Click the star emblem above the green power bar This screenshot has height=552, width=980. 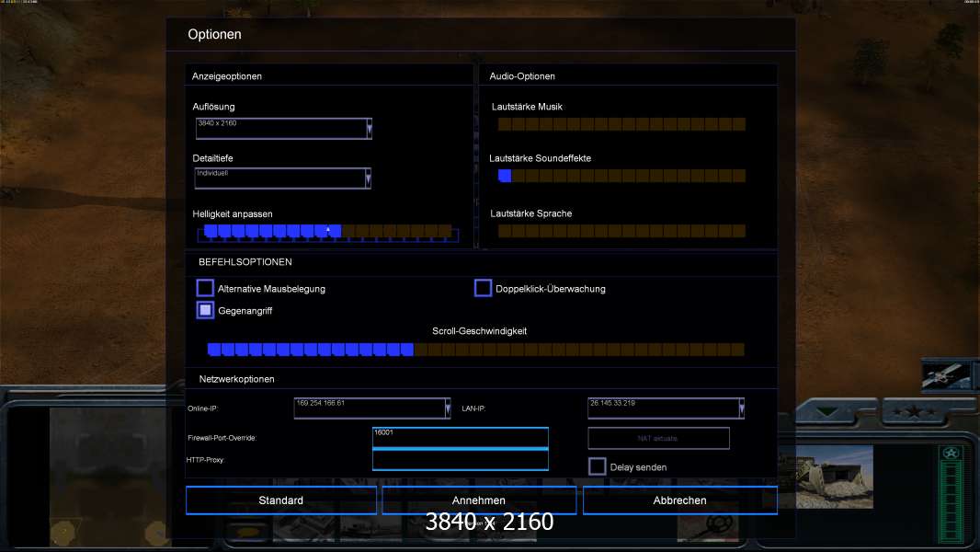952,454
